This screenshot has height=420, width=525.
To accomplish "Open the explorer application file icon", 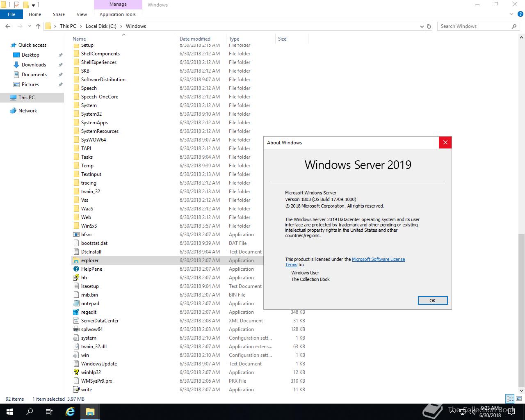I will tap(76, 260).
